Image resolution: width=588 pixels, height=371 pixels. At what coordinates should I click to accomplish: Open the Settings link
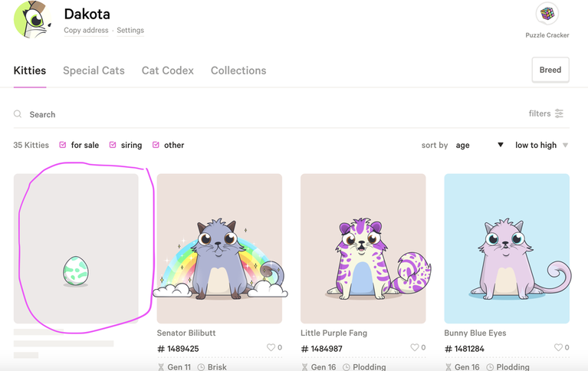click(130, 31)
